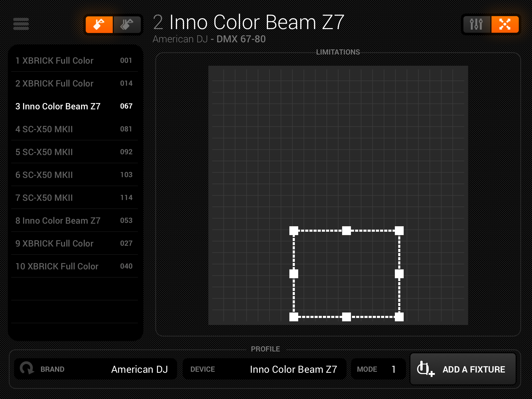Select 10 XBRICK Full Color fixture
Viewport: 532px width, 399px height.
tap(74, 266)
